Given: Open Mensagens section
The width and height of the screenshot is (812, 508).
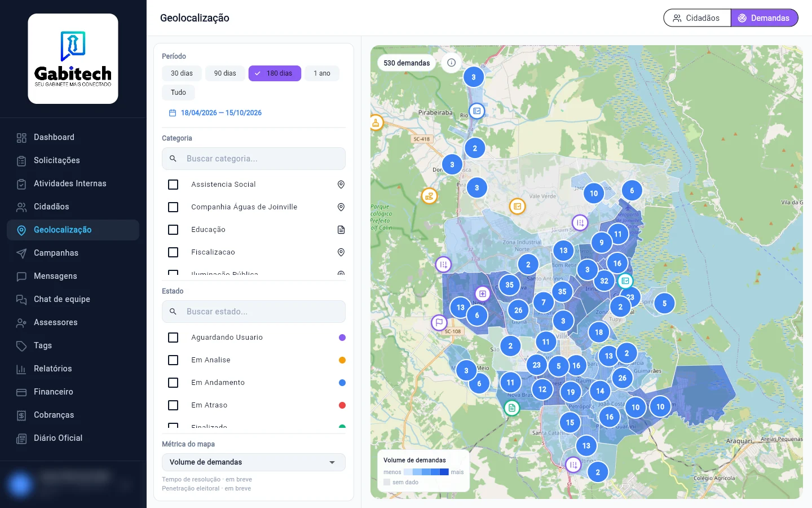Looking at the screenshot, I should pos(73,276).
